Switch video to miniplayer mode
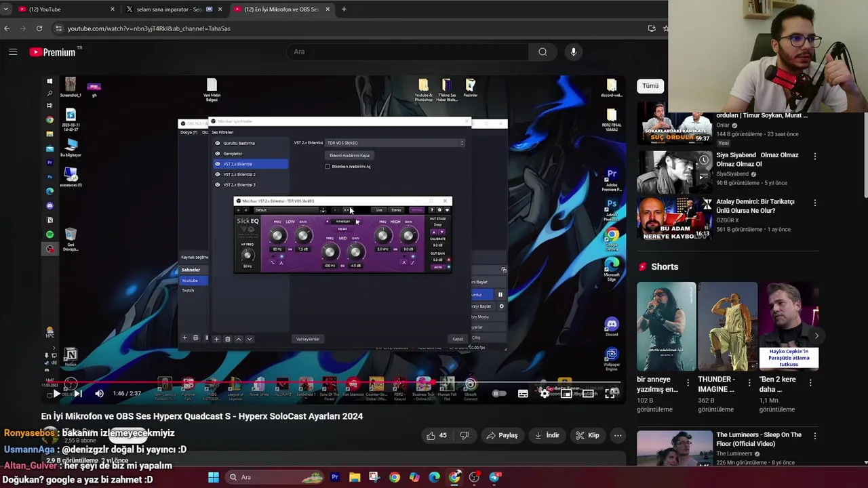 point(566,393)
